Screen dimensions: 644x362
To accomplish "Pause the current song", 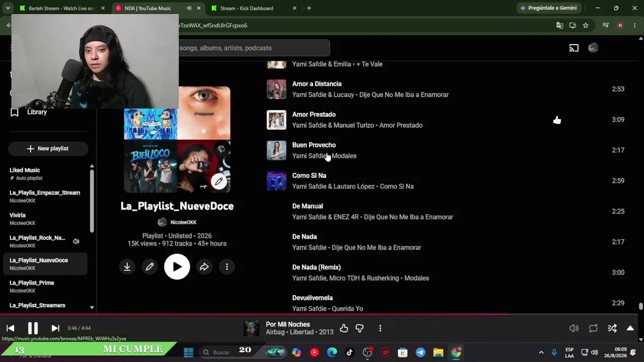I will [x=33, y=328].
